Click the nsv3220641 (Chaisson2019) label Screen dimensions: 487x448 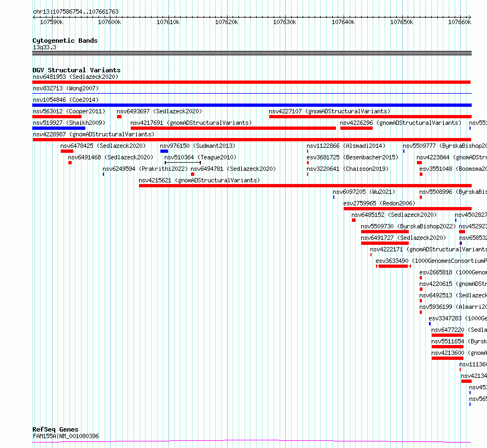(347, 169)
